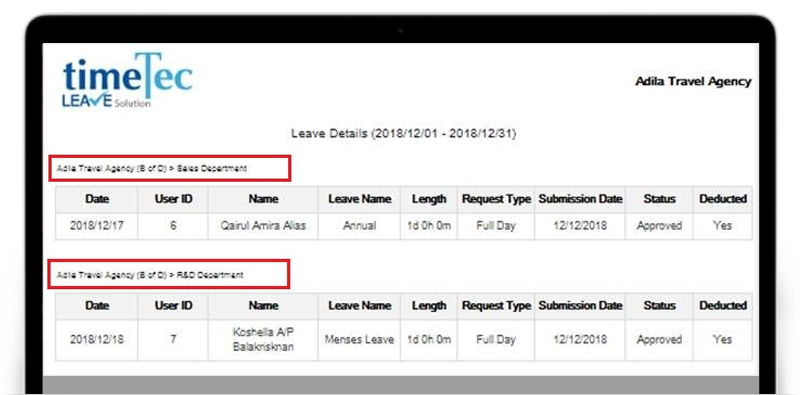Click the Deducted header in the R&D Department table

(723, 306)
